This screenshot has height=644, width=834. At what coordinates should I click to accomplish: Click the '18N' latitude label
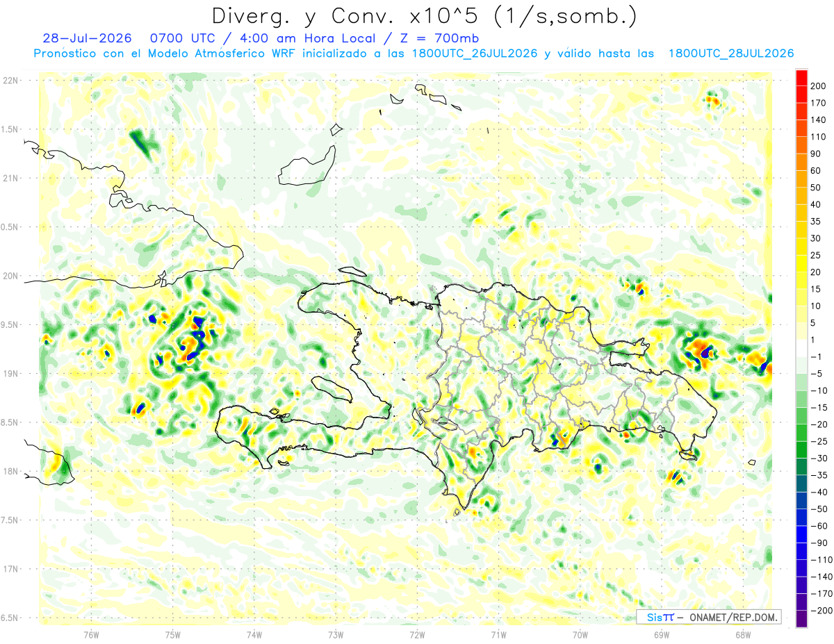[x=11, y=471]
